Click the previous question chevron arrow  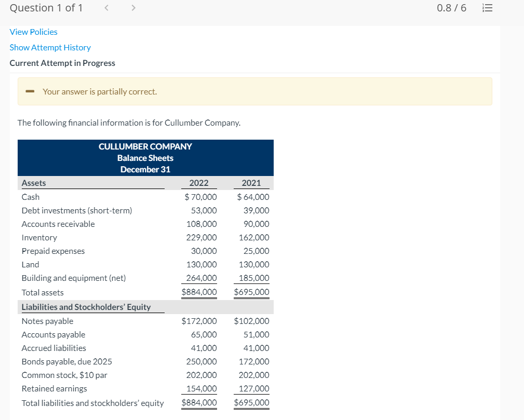pos(106,8)
